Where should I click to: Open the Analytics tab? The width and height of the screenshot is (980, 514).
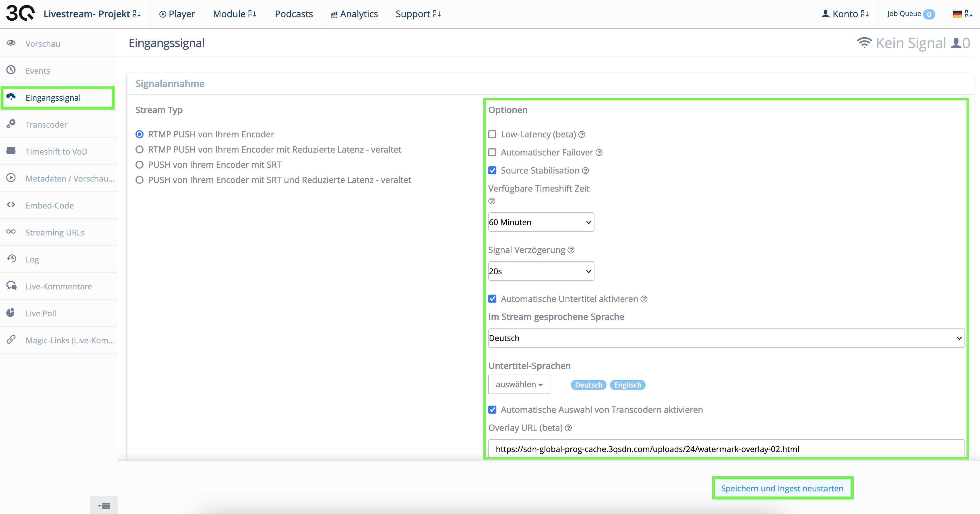[x=354, y=14]
